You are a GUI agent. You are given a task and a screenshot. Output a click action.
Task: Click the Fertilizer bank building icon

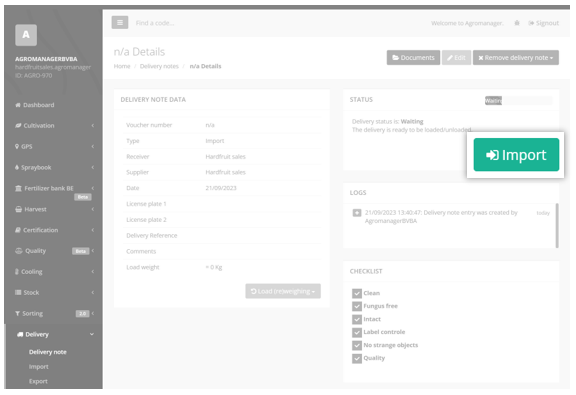coord(18,188)
